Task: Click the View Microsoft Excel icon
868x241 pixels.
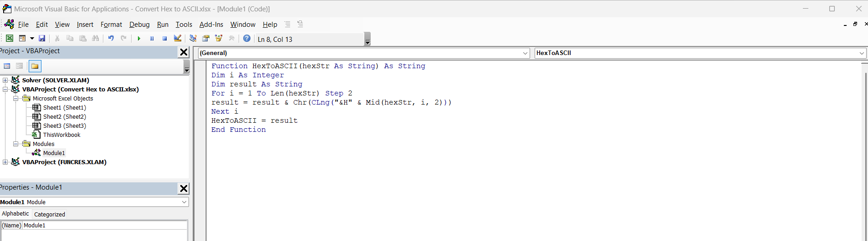Action: (10, 39)
